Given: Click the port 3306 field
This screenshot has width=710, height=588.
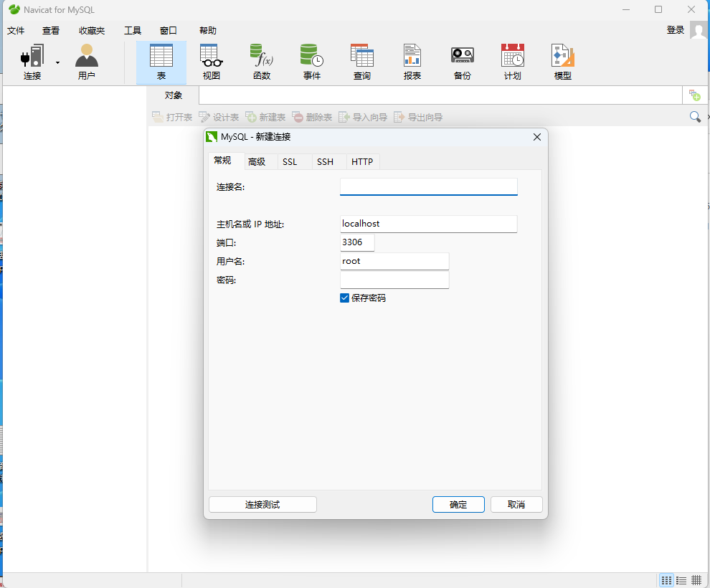Looking at the screenshot, I should [x=357, y=242].
